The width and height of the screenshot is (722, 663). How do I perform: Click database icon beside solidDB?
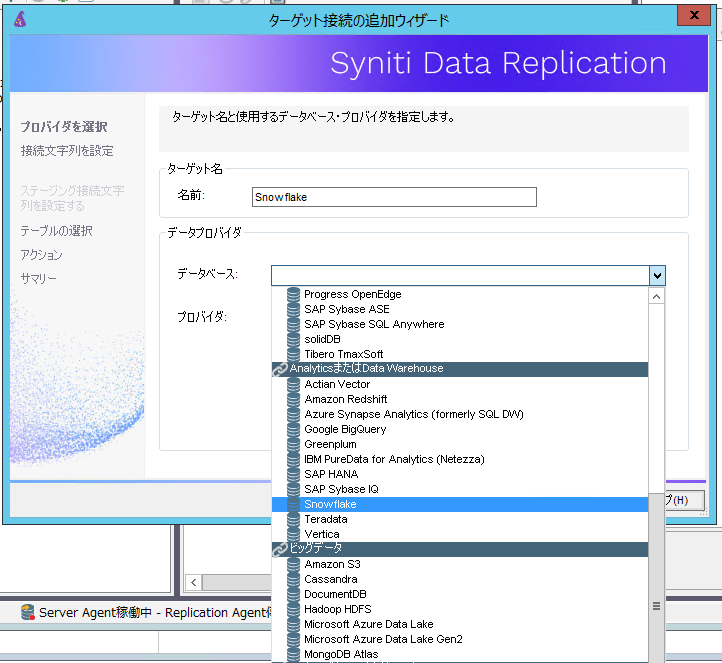point(293,339)
